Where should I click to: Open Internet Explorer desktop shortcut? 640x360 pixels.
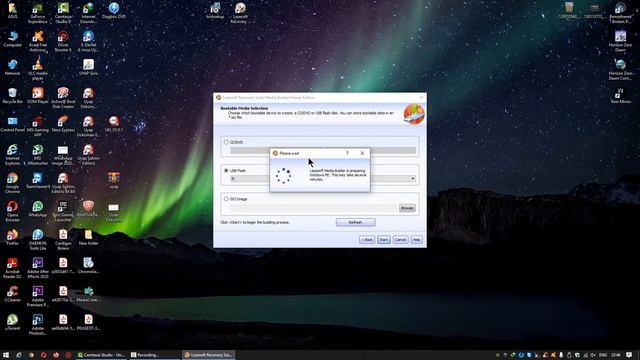point(13,154)
